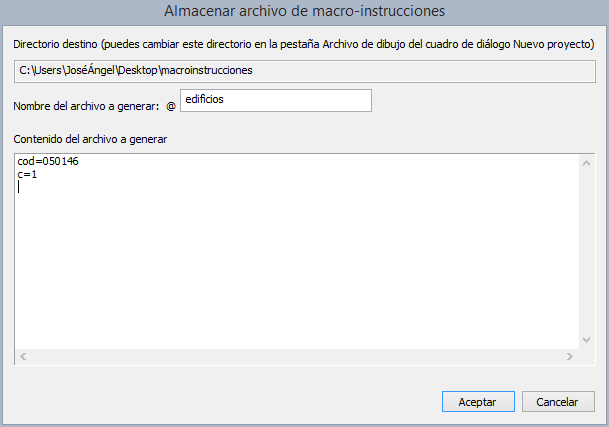Viewport: 609px width, 427px height.
Task: Click the left arrow of the horizontal scrollbar
Action: pyautogui.click(x=23, y=357)
